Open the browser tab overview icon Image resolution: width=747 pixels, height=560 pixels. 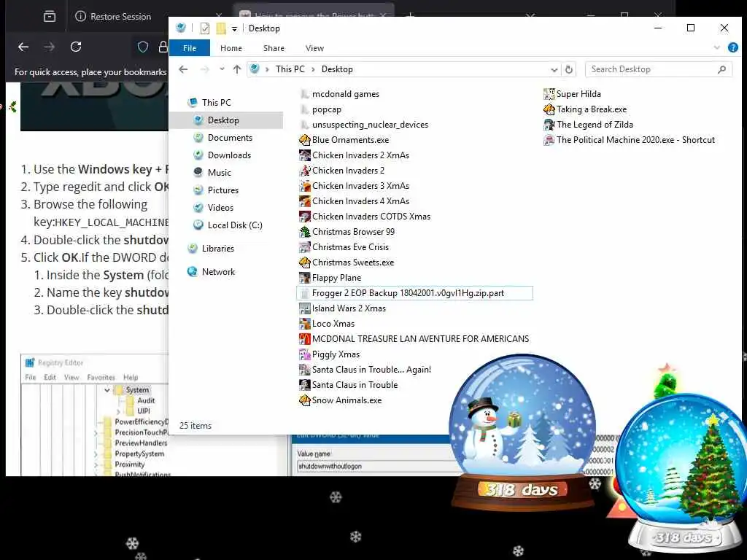coord(50,17)
